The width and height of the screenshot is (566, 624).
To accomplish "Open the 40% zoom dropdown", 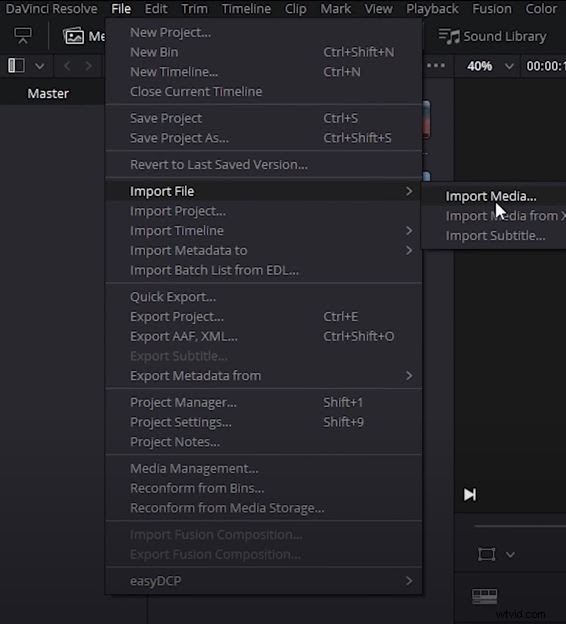I will click(509, 66).
